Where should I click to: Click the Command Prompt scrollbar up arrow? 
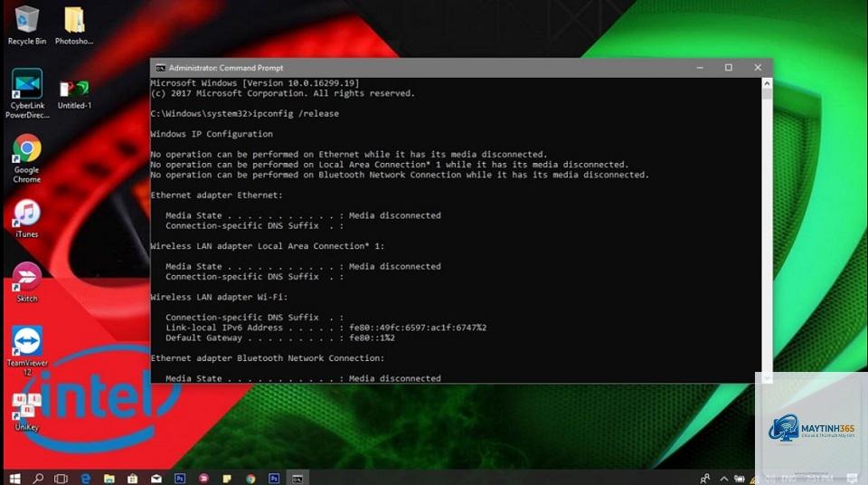point(768,83)
